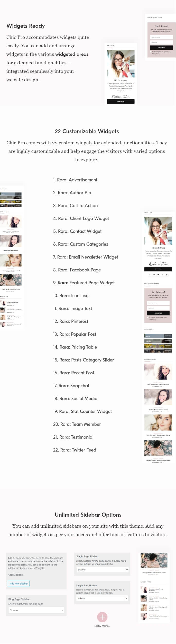Viewport: 176px width, 644px height.
Task: Click list item Rara: Twitter Feed
Action: click(x=75, y=450)
